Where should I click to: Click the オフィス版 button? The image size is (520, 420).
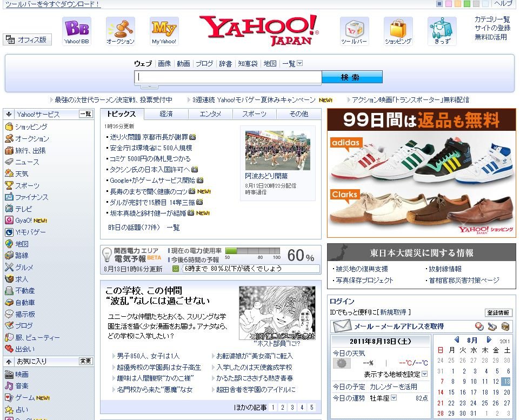pyautogui.click(x=27, y=39)
